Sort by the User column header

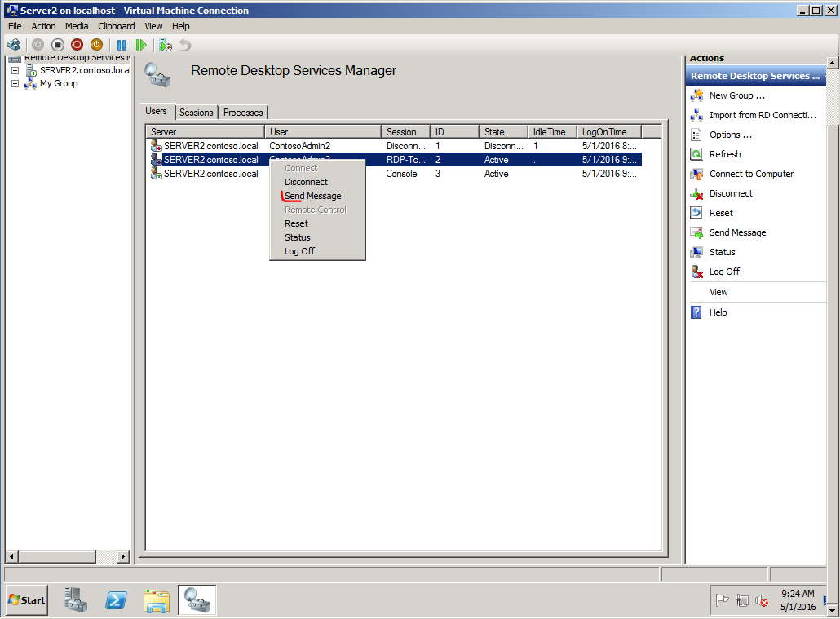point(322,132)
